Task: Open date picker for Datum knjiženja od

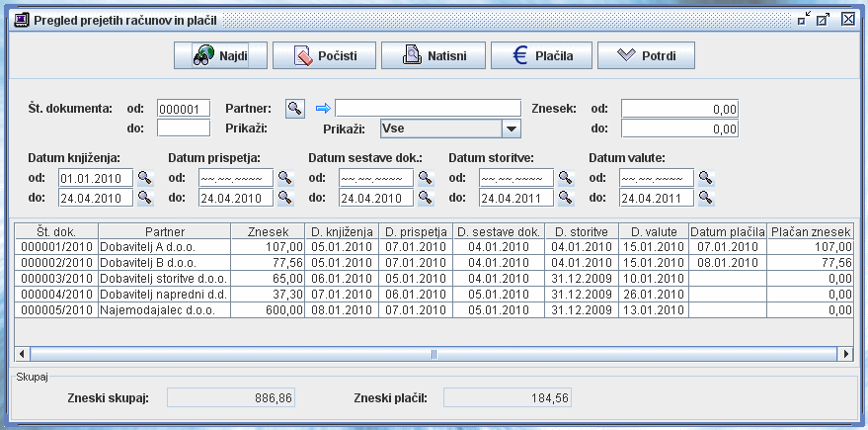Action: pos(145,178)
